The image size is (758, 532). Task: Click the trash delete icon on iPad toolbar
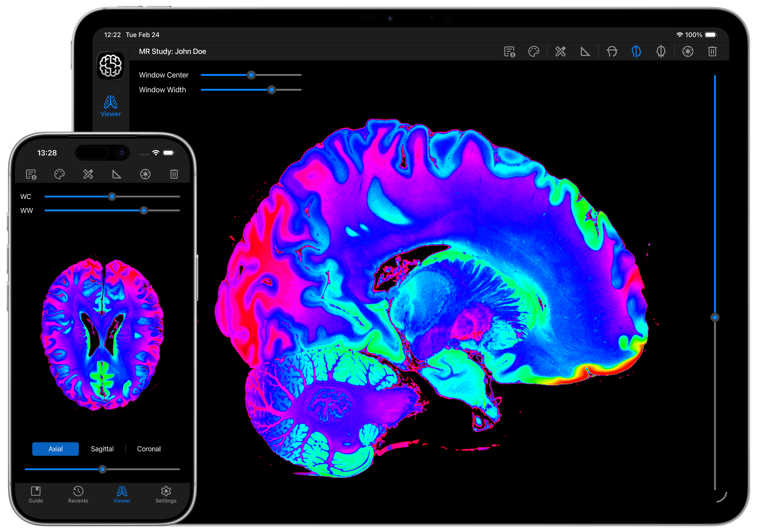(712, 51)
